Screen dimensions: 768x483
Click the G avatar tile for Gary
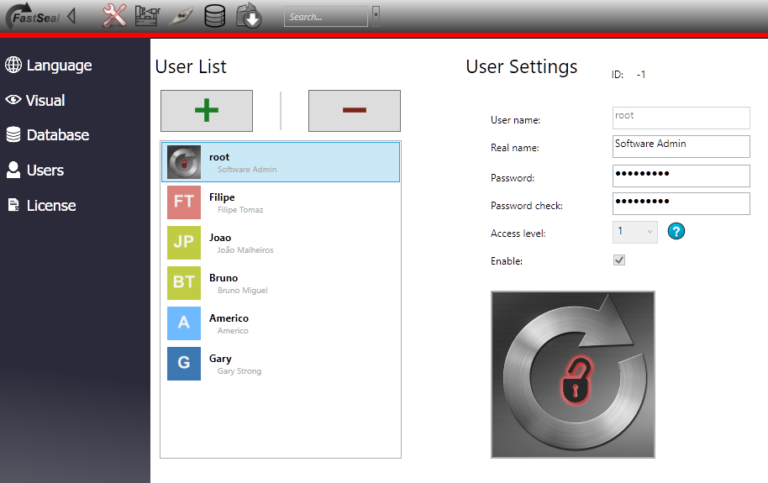[184, 363]
